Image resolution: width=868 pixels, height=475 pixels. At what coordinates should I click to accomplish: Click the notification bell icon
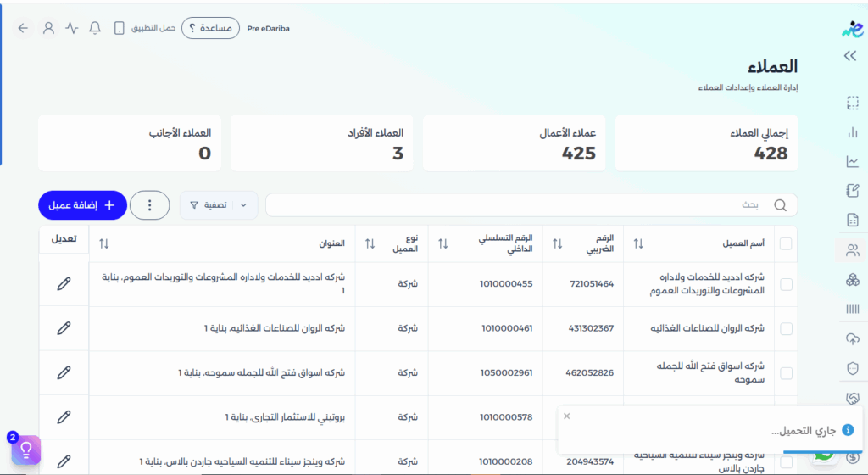(95, 28)
